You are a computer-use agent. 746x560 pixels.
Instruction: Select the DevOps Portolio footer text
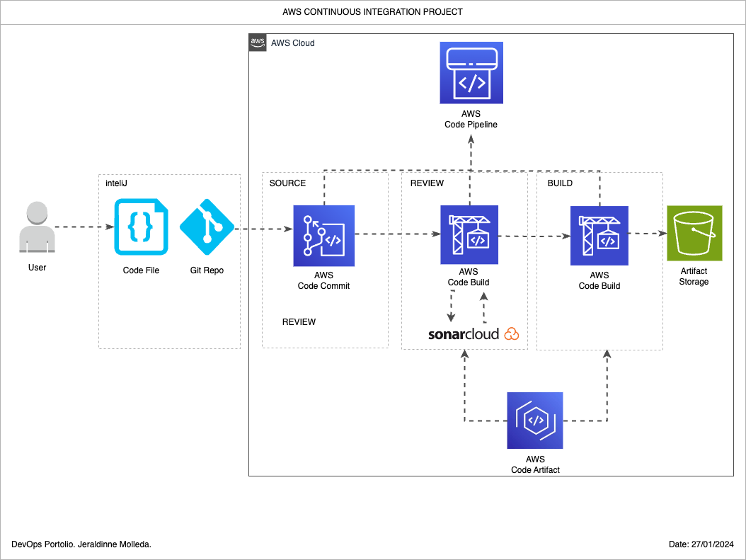(81, 544)
